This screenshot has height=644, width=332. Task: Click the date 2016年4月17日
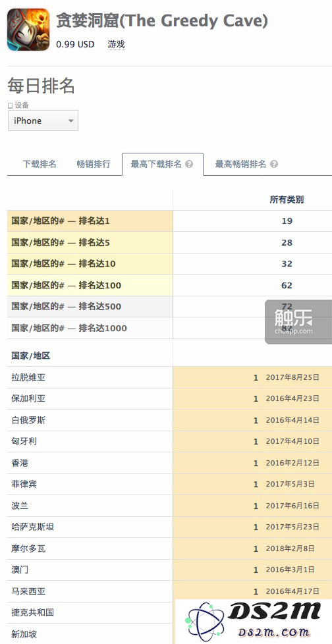click(292, 591)
